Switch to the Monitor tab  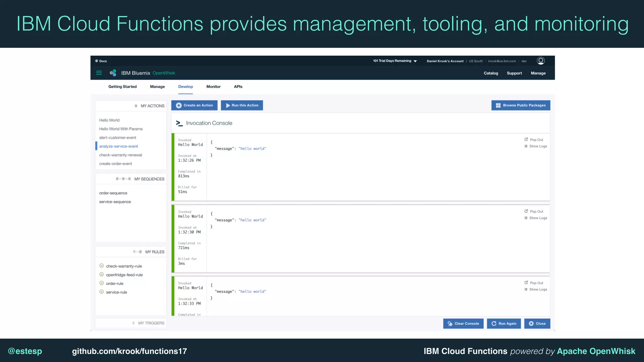pos(214,87)
